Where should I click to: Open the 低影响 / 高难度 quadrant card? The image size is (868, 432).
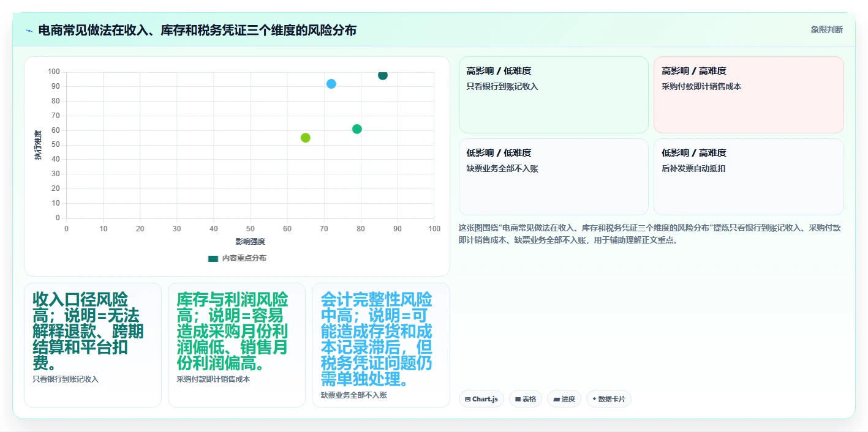tap(749, 177)
